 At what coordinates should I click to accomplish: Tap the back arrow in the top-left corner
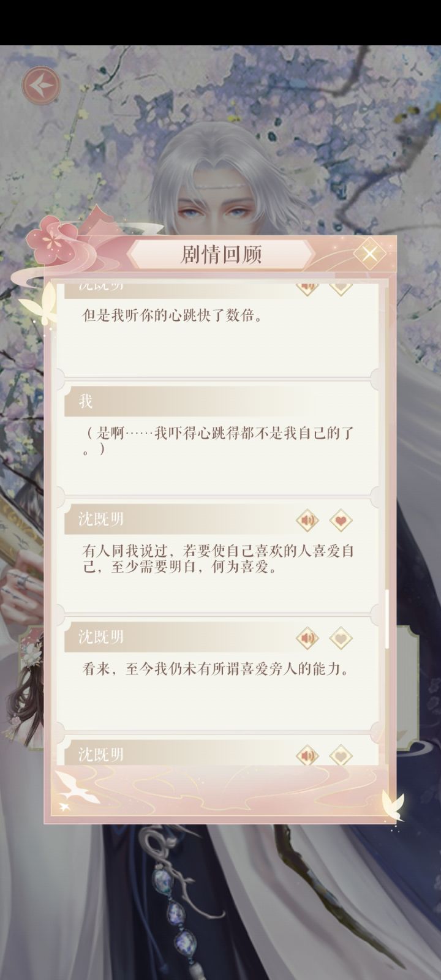click(41, 85)
